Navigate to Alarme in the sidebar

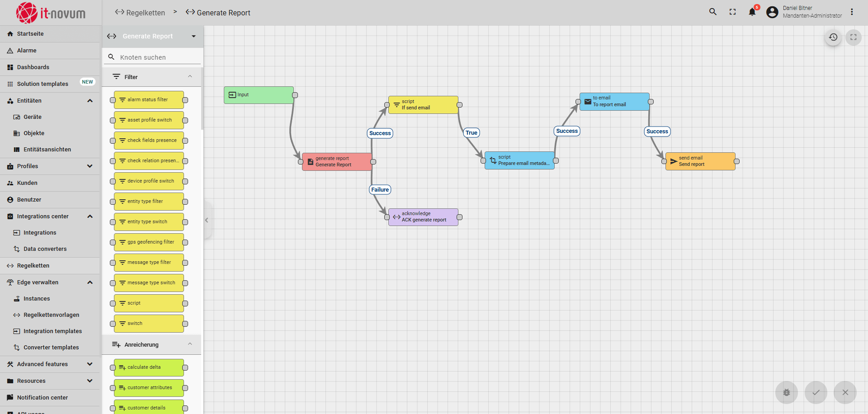pos(27,51)
